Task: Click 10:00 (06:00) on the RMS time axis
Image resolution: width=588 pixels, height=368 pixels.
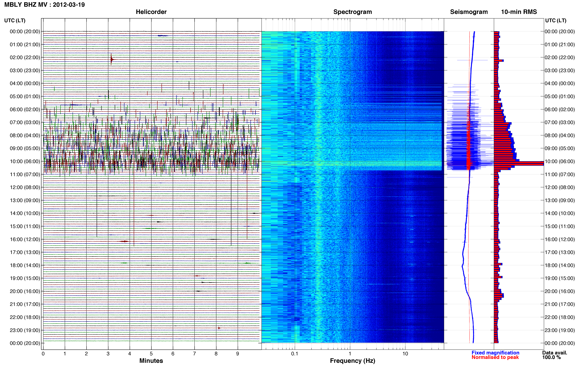Action: [560, 161]
